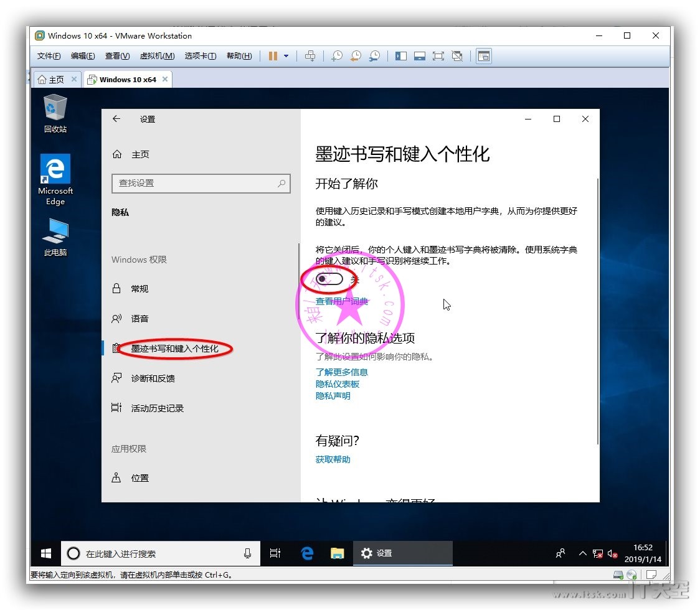This screenshot has width=700, height=610.
Task: Click the 查找设置 search field
Action: click(201, 184)
